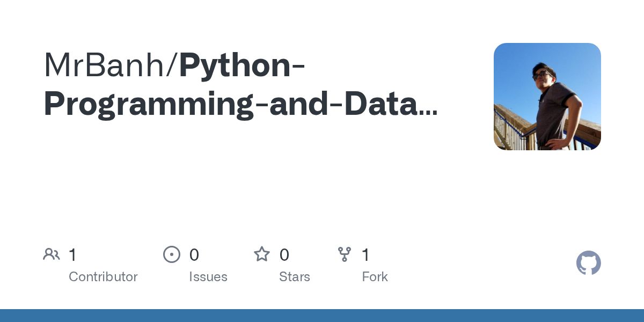Click the fork count number 1
Image resolution: width=644 pixels, height=322 pixels.
(x=365, y=255)
